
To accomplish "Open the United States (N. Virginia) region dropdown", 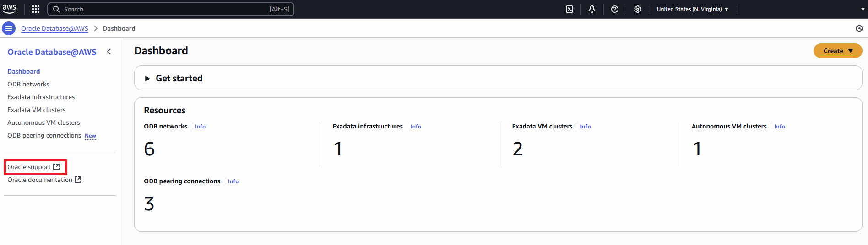I will point(692,9).
